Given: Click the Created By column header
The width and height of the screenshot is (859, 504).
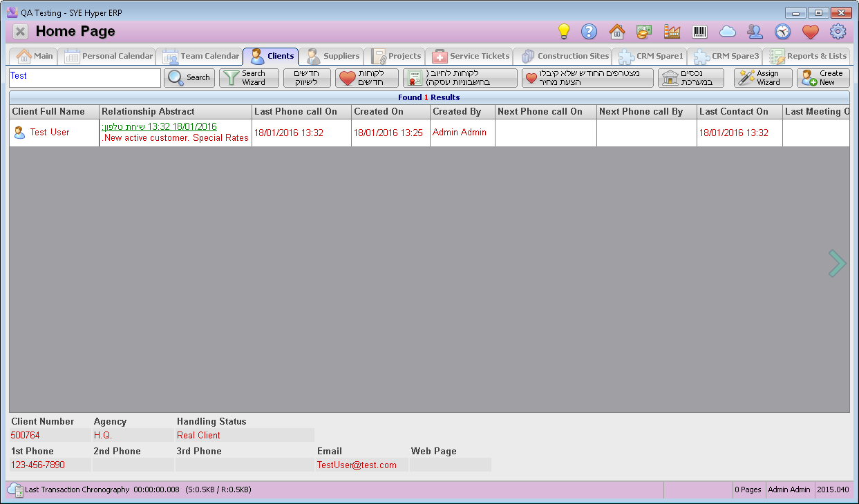Looking at the screenshot, I should (x=462, y=112).
